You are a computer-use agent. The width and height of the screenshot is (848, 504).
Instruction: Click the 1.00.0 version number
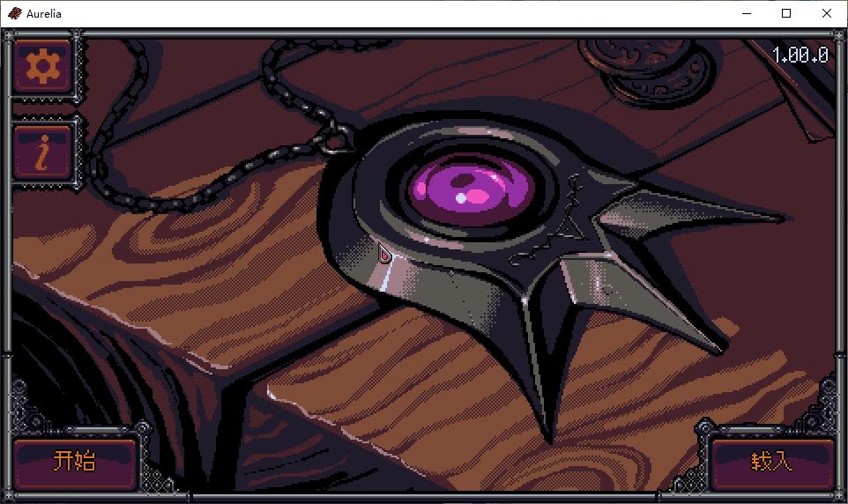tap(800, 56)
